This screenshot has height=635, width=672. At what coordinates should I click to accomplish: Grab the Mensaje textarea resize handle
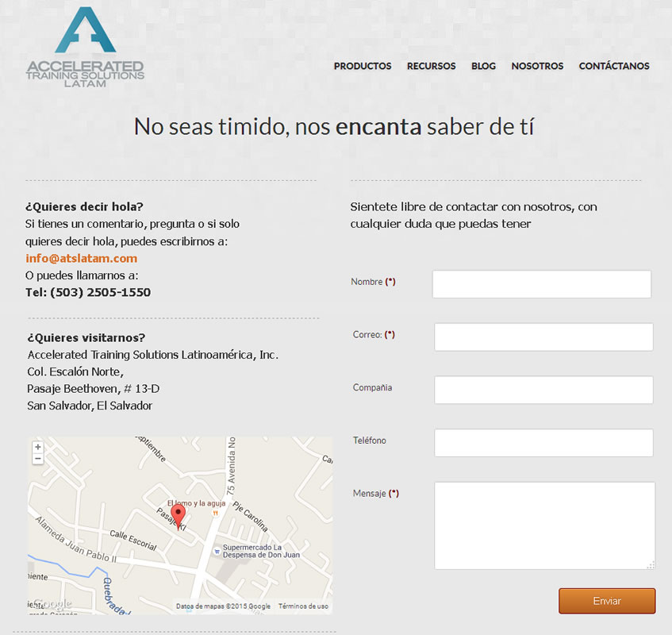pyautogui.click(x=651, y=565)
